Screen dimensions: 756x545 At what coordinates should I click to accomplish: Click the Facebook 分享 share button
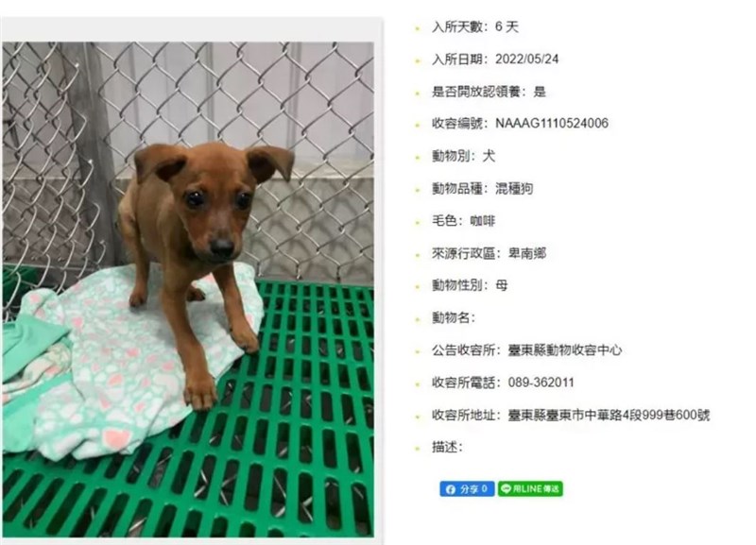[x=467, y=488]
